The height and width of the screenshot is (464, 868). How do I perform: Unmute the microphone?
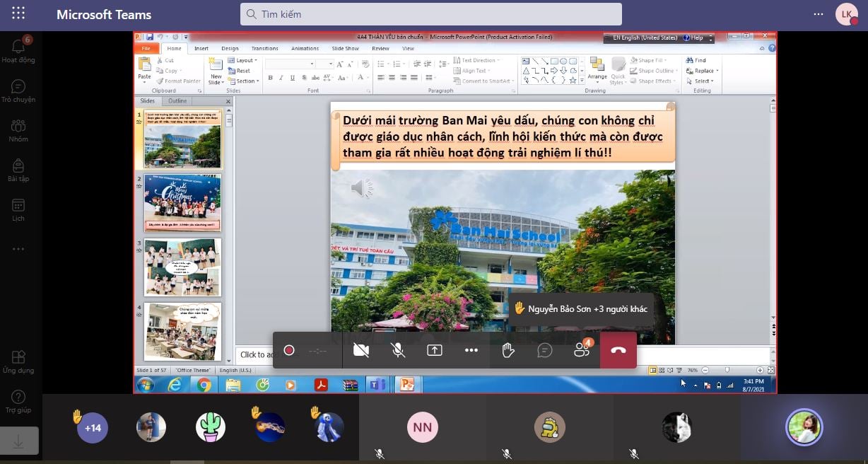398,350
